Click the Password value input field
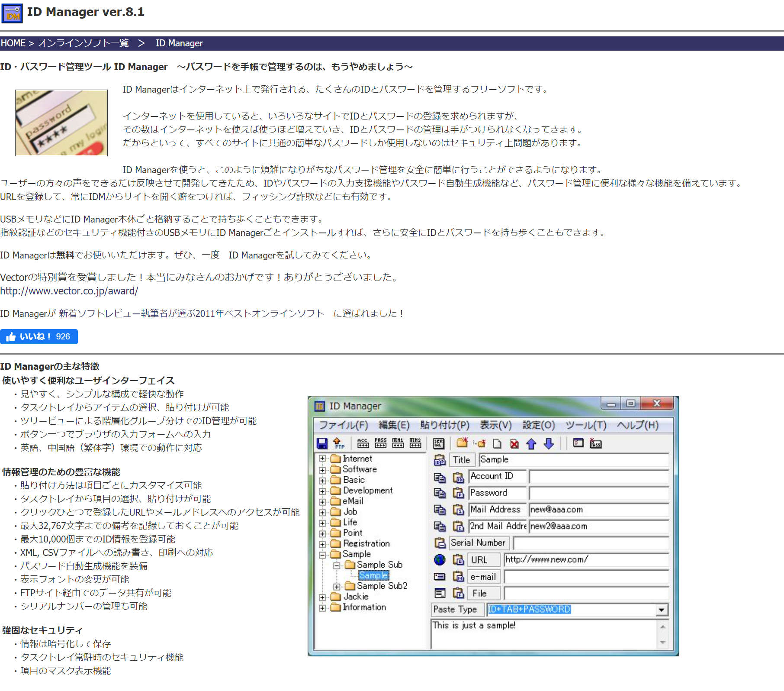Image resolution: width=784 pixels, height=691 pixels. (x=599, y=493)
